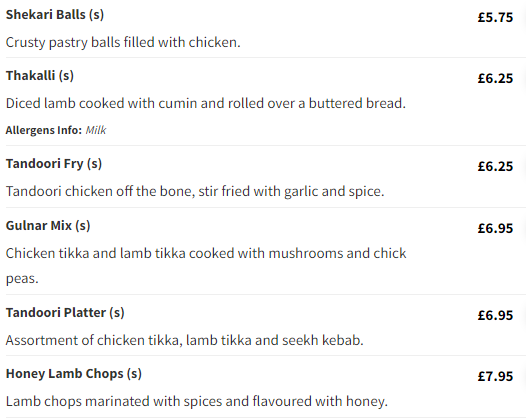
Task: Click the £6.25 price for Thakalli
Action: tap(495, 78)
